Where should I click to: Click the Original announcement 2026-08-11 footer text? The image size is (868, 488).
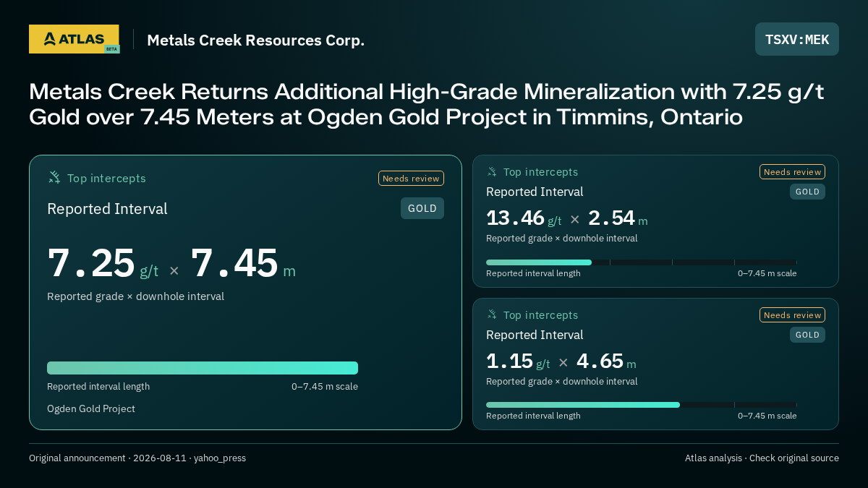(x=137, y=458)
